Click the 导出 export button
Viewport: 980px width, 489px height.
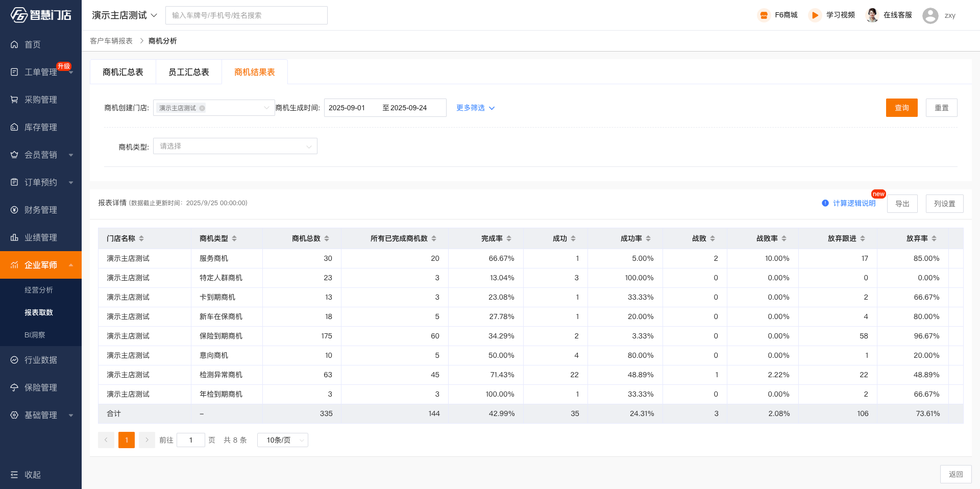tap(902, 204)
